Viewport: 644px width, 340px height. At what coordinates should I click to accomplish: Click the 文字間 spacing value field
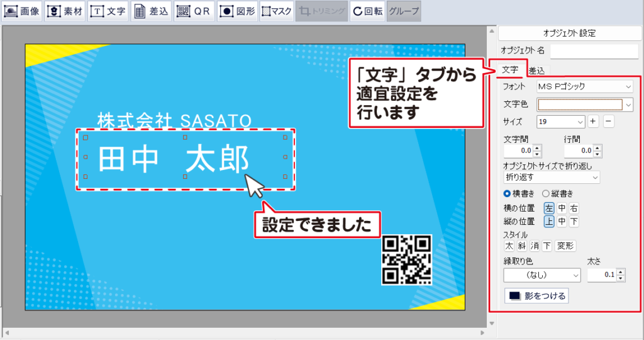[518, 151]
